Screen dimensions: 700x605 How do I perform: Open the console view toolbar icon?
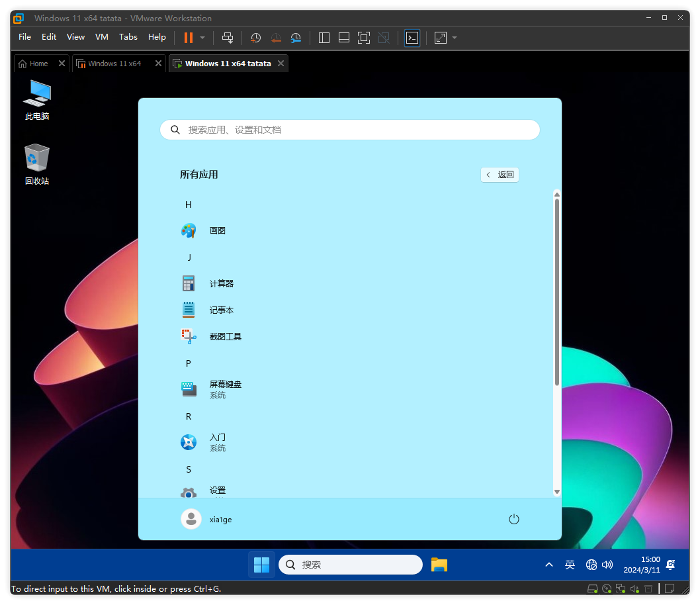412,38
